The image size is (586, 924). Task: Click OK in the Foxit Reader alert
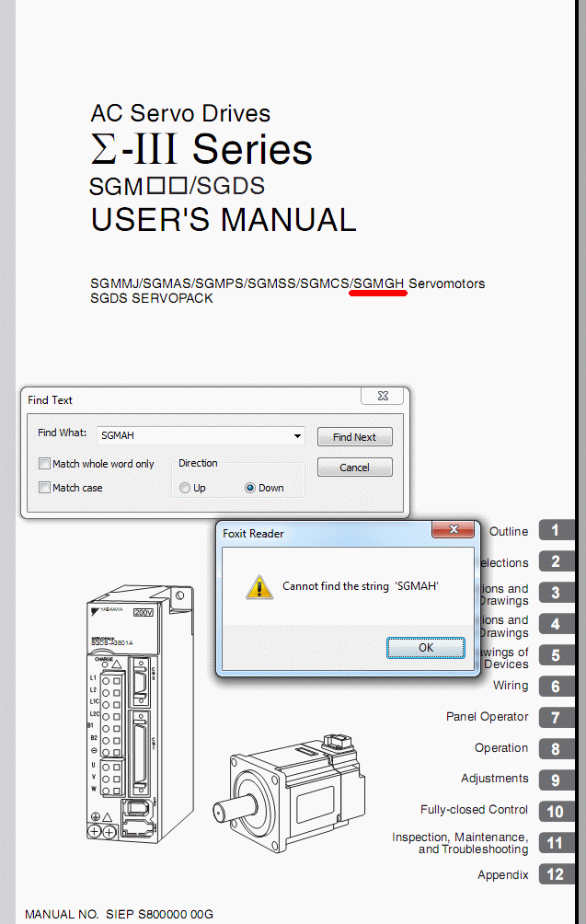[425, 648]
